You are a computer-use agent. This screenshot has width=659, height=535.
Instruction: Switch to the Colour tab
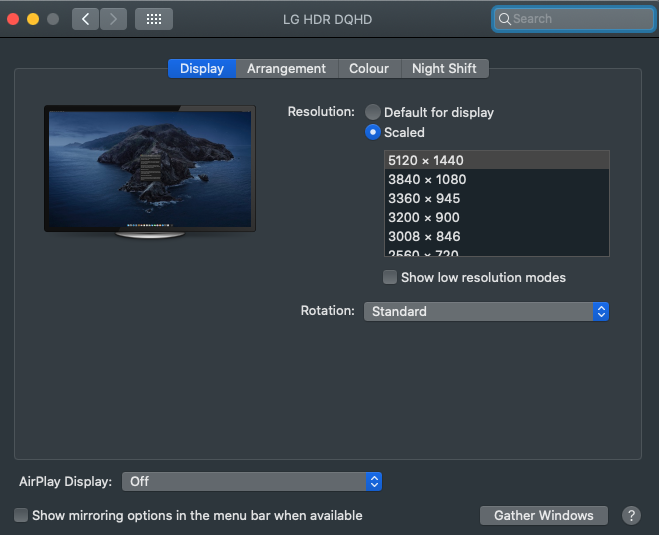tap(369, 69)
